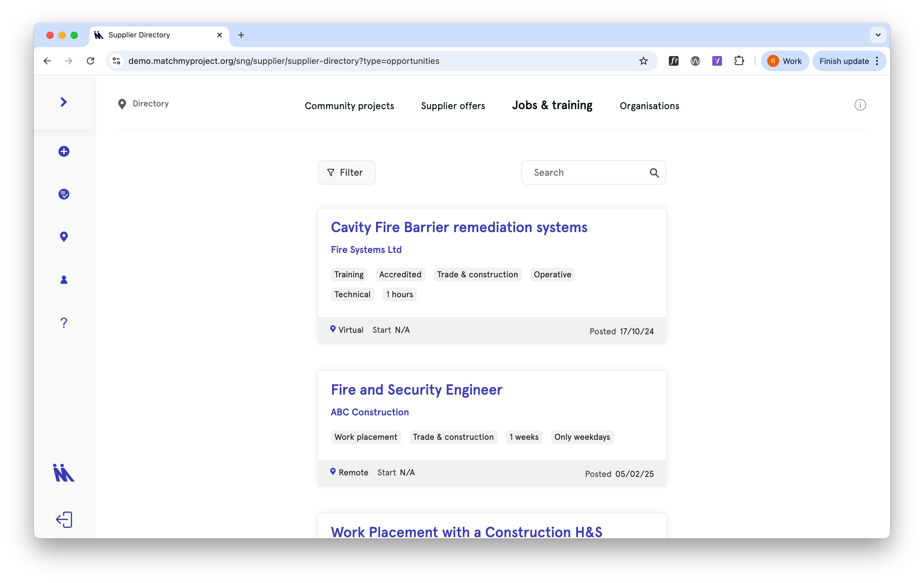Open the Extensions puzzle icon

click(x=739, y=61)
